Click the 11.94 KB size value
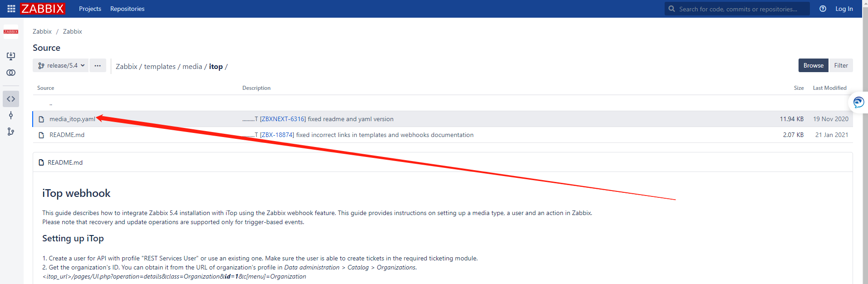868x284 pixels. 792,119
